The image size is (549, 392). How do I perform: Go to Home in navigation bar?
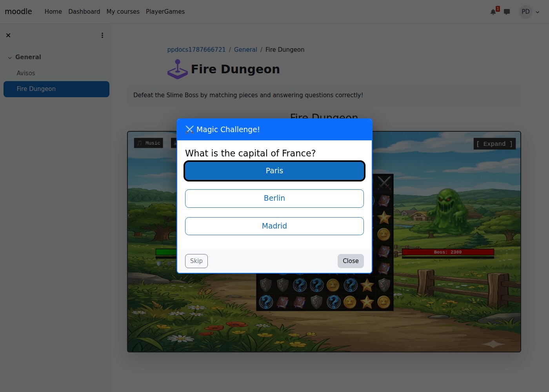tap(53, 12)
